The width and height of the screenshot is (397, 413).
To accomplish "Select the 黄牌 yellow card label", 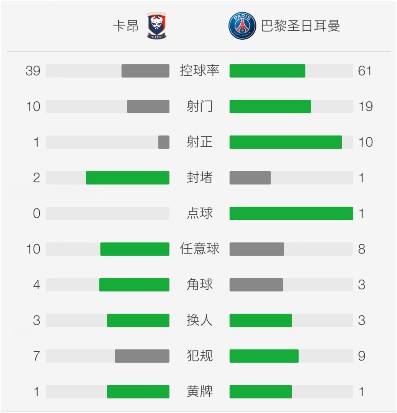I will click(199, 392).
